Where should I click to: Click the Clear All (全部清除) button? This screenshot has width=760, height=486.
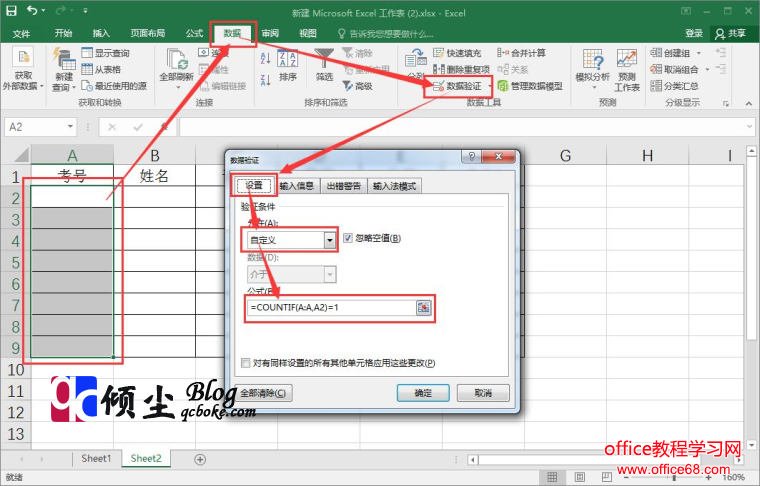point(263,393)
